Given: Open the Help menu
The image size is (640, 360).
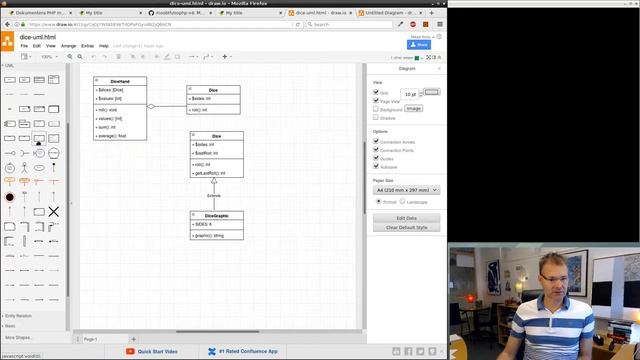Looking at the screenshot, I should coord(104,46).
